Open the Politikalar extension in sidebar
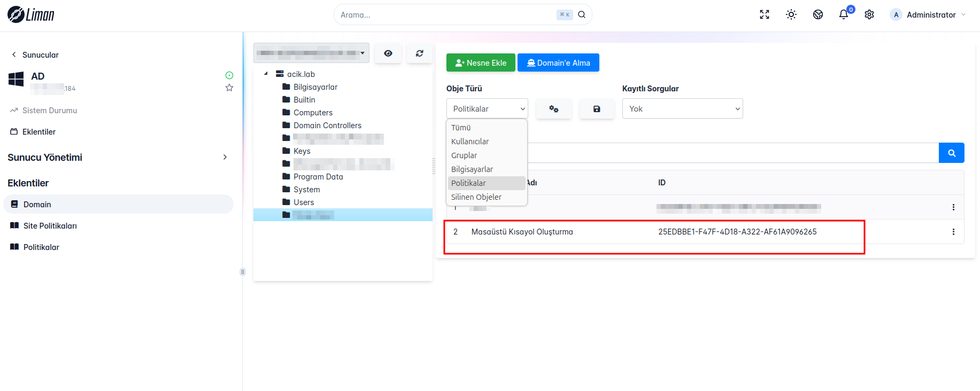This screenshot has height=391, width=980. click(118, 247)
